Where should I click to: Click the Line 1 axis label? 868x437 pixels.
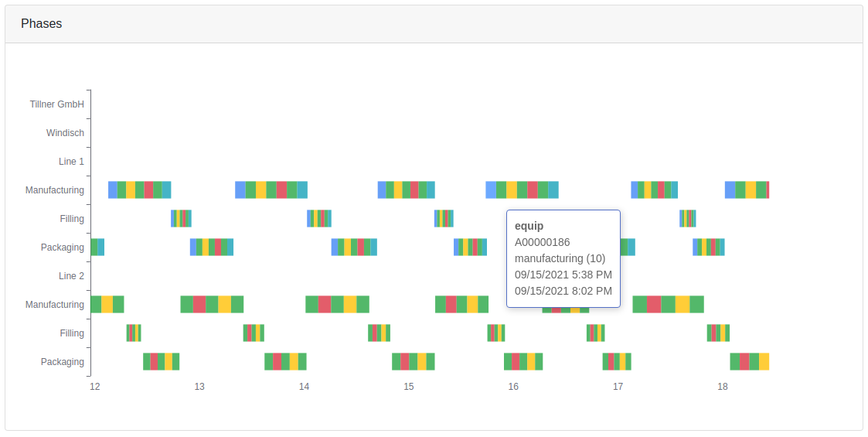(71, 162)
